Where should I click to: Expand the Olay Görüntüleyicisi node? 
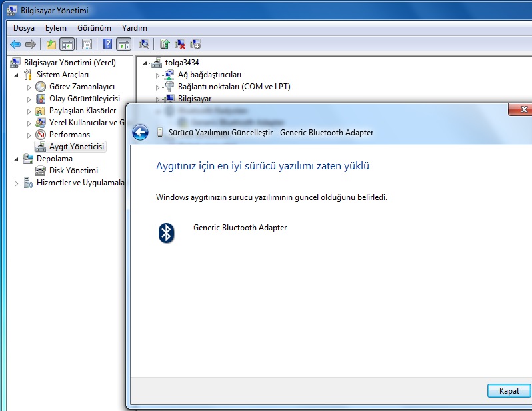point(29,99)
